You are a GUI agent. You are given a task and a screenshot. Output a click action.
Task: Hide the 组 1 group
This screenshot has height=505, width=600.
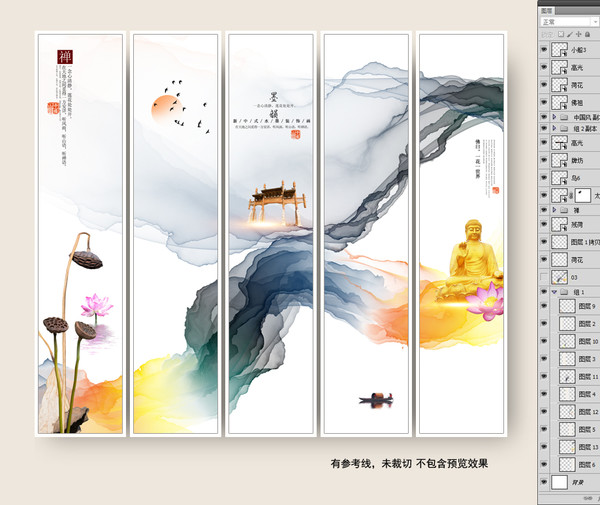[x=544, y=292]
